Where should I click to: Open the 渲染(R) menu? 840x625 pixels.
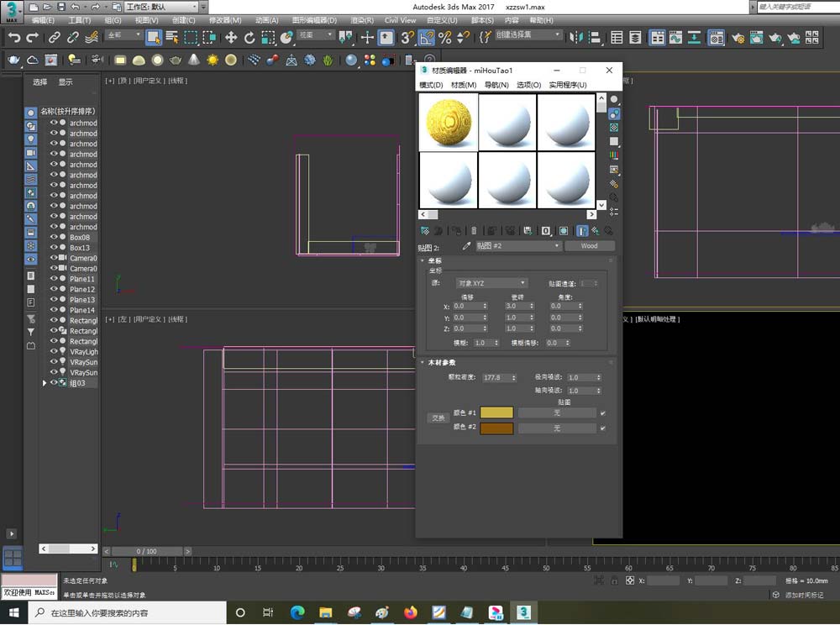tap(362, 20)
